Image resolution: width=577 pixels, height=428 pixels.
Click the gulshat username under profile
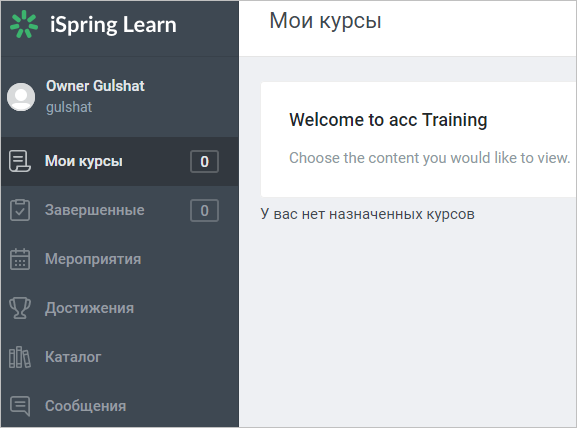(69, 107)
